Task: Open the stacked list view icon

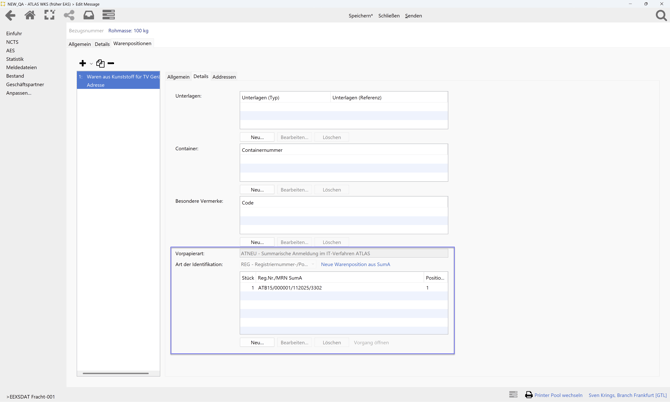Action: point(109,15)
